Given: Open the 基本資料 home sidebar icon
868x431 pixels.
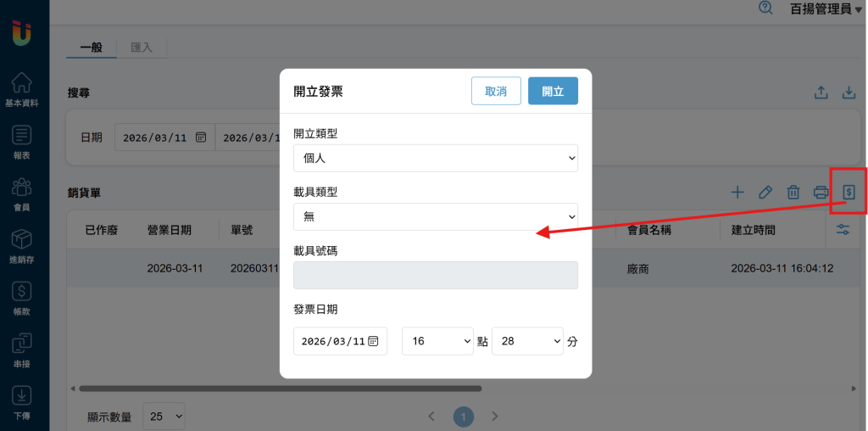Looking at the screenshot, I should click(x=22, y=89).
